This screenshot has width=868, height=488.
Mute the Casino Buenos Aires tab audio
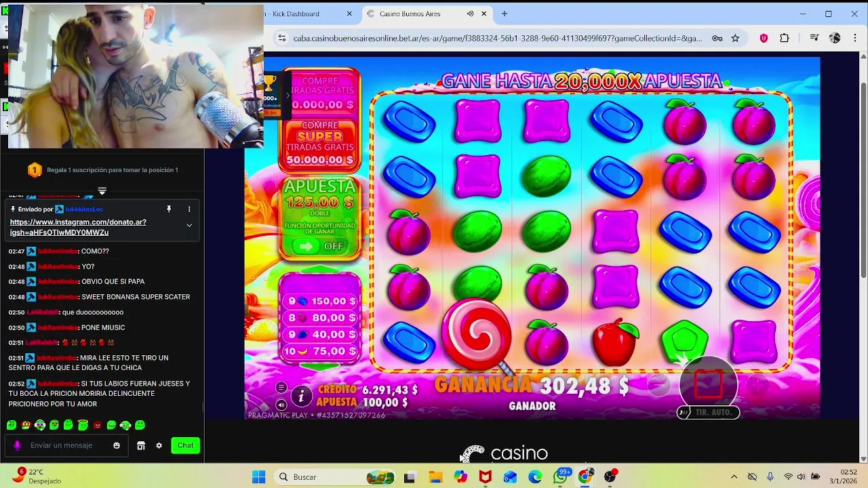(x=470, y=14)
